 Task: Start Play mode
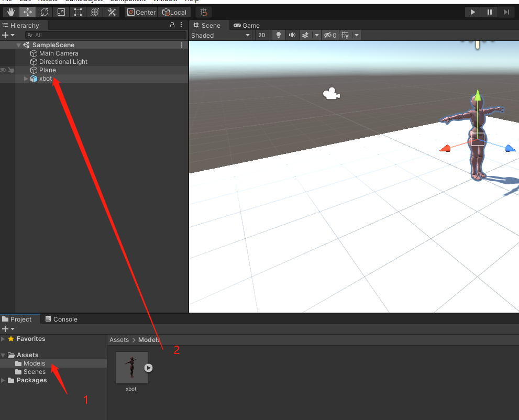(x=473, y=12)
